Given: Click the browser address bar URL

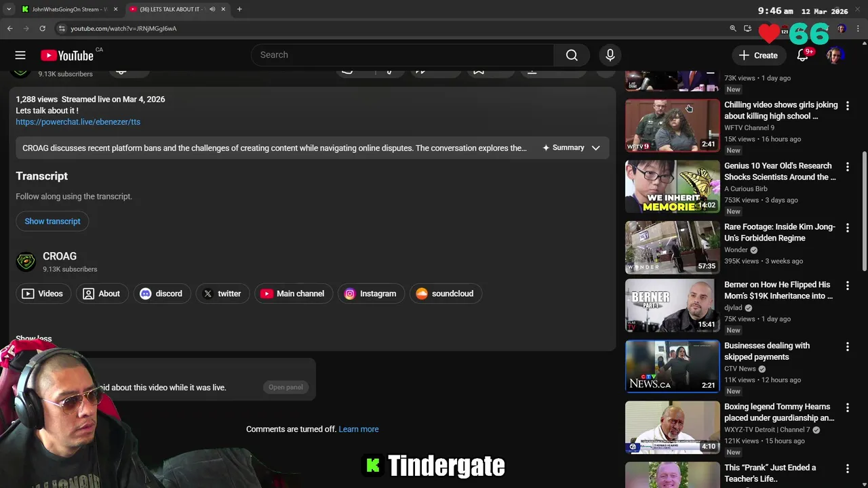Looking at the screenshot, I should 123,28.
